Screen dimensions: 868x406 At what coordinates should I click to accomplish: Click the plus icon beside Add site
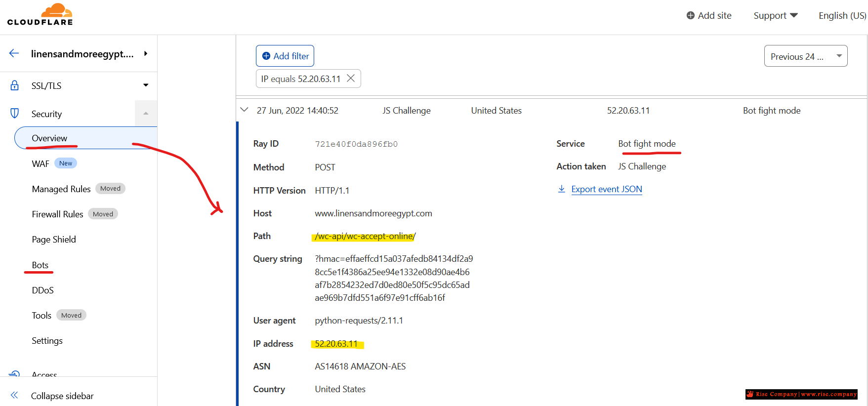(691, 15)
